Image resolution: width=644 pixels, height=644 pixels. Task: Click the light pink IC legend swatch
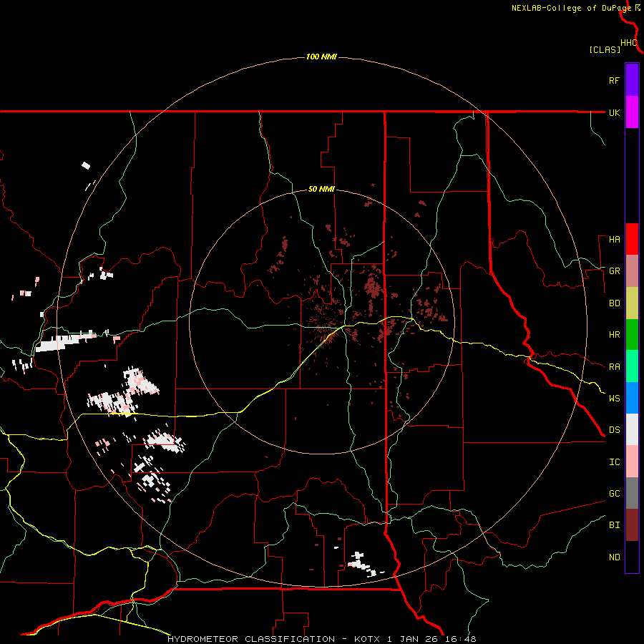(632, 462)
